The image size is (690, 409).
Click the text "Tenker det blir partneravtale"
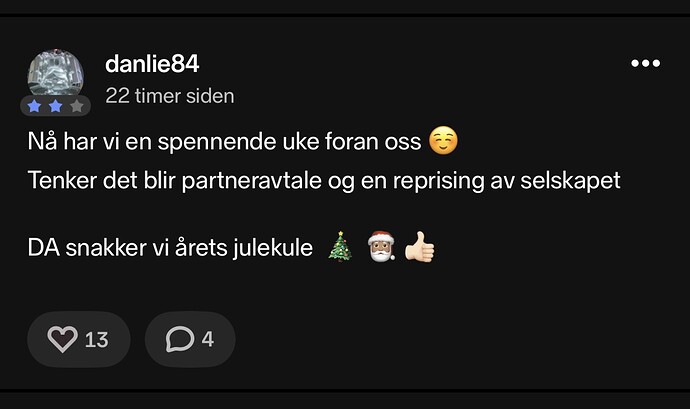[175, 181]
